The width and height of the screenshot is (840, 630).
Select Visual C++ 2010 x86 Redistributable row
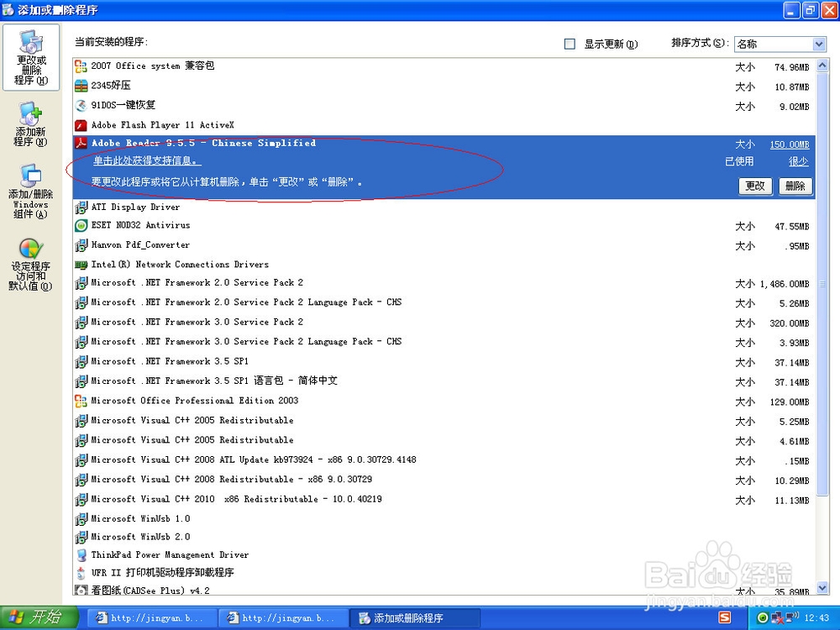click(x=444, y=499)
